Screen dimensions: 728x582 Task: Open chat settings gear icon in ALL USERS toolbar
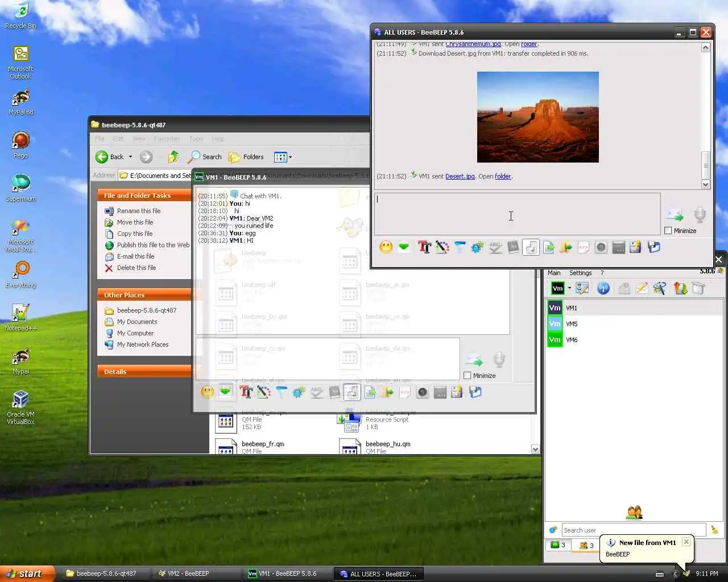tap(477, 247)
